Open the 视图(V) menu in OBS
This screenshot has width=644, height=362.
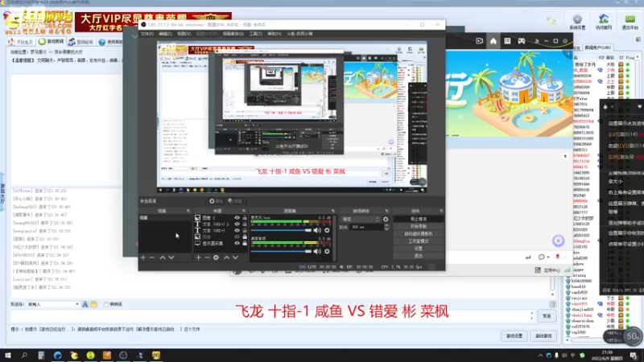click(x=184, y=34)
